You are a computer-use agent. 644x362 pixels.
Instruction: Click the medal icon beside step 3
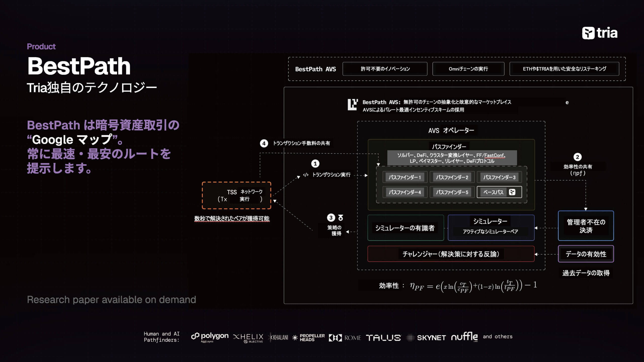point(341,217)
